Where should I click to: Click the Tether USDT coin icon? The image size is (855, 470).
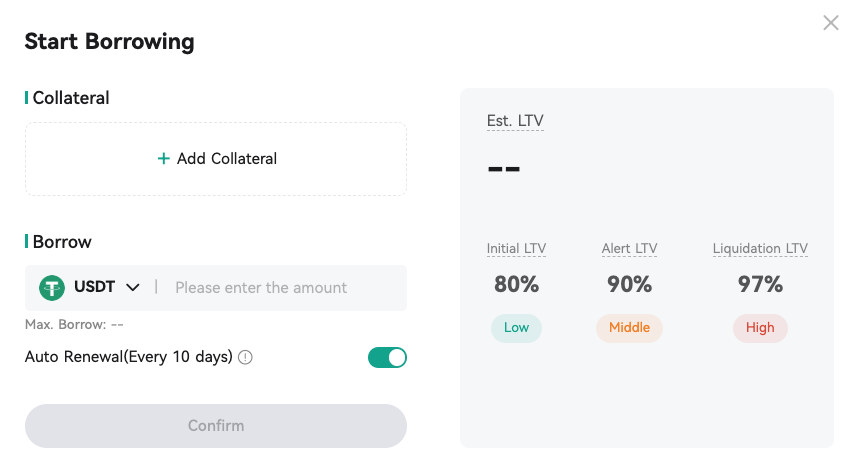[x=52, y=287]
